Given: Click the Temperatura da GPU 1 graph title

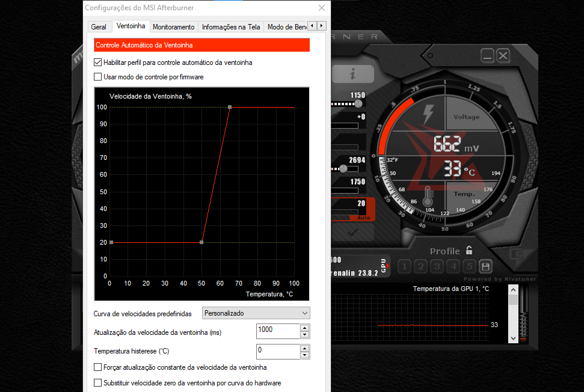Looking at the screenshot, I should point(450,289).
